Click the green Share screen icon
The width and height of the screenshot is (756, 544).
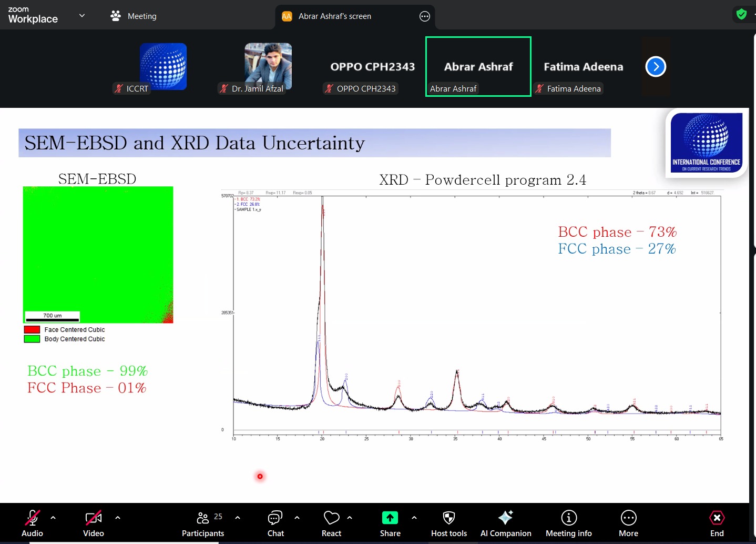pos(390,518)
